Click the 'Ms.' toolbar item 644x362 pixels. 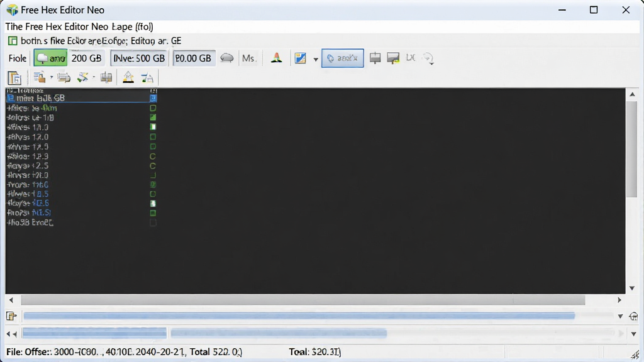(x=248, y=58)
